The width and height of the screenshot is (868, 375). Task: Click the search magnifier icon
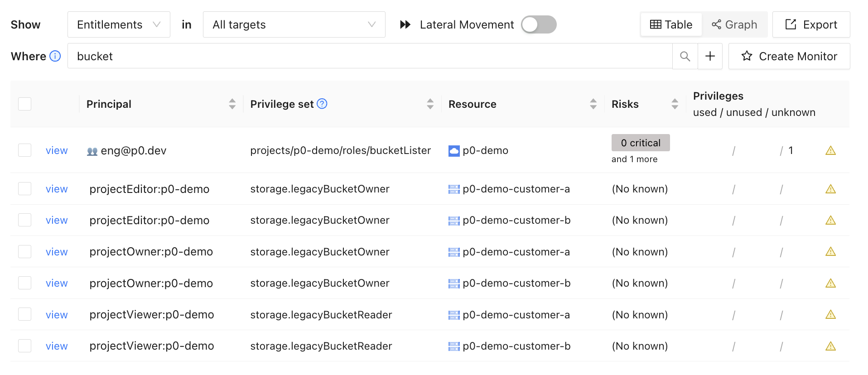pos(685,56)
